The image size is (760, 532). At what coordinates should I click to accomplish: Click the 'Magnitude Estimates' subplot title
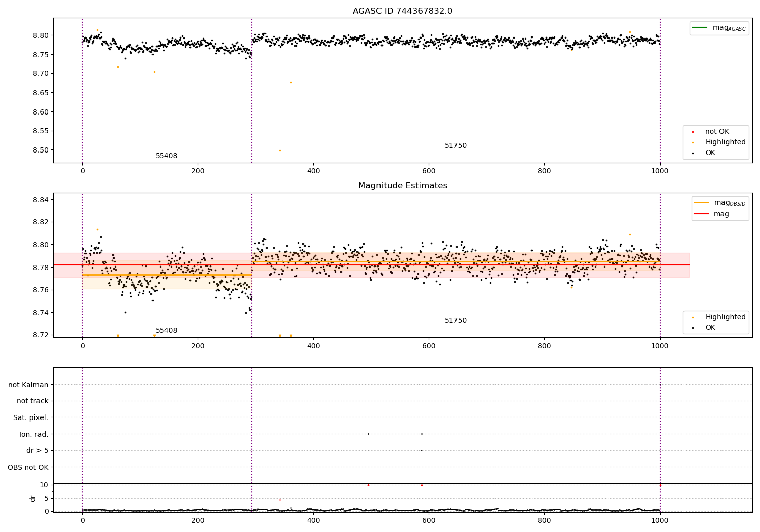(402, 186)
